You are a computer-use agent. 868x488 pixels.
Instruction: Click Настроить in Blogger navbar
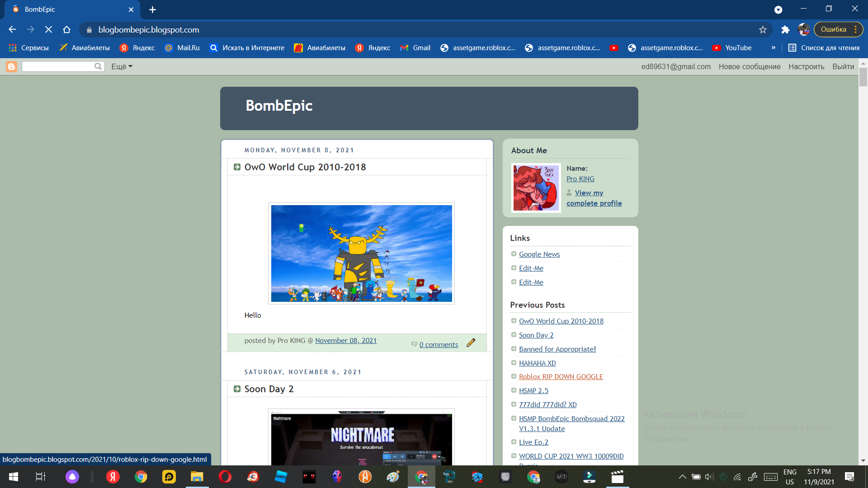(806, 66)
